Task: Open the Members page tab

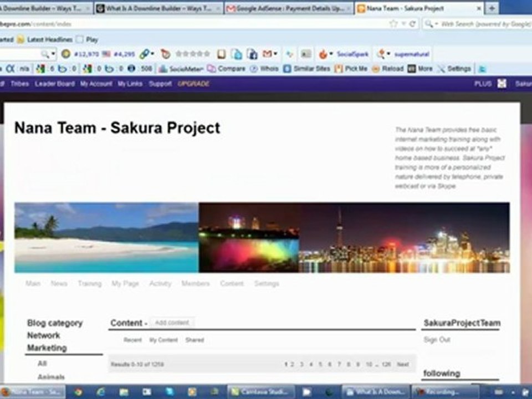Action: [196, 284]
